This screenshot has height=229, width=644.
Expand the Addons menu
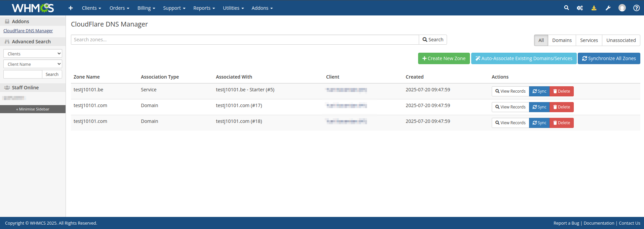(x=262, y=8)
